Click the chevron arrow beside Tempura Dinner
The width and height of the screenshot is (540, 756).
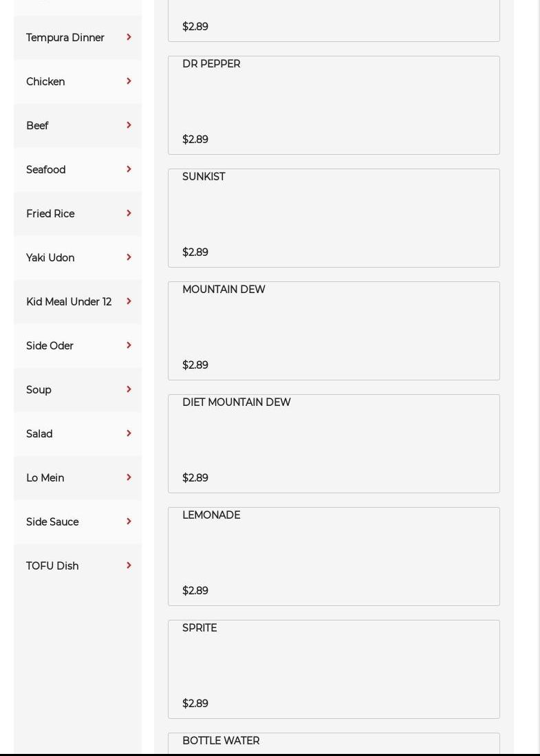click(129, 37)
